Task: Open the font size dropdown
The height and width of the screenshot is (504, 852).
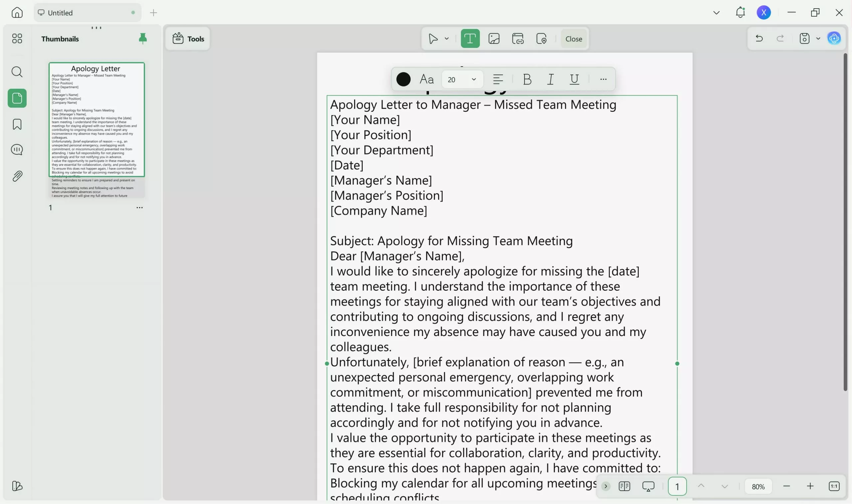Action: 474,79
